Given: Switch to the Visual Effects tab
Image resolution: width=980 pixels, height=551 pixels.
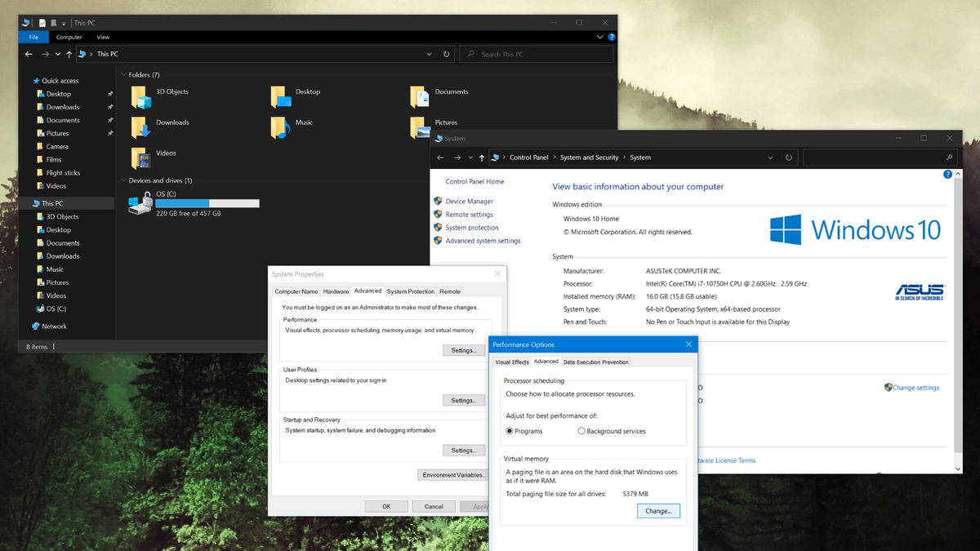Looking at the screenshot, I should point(511,362).
